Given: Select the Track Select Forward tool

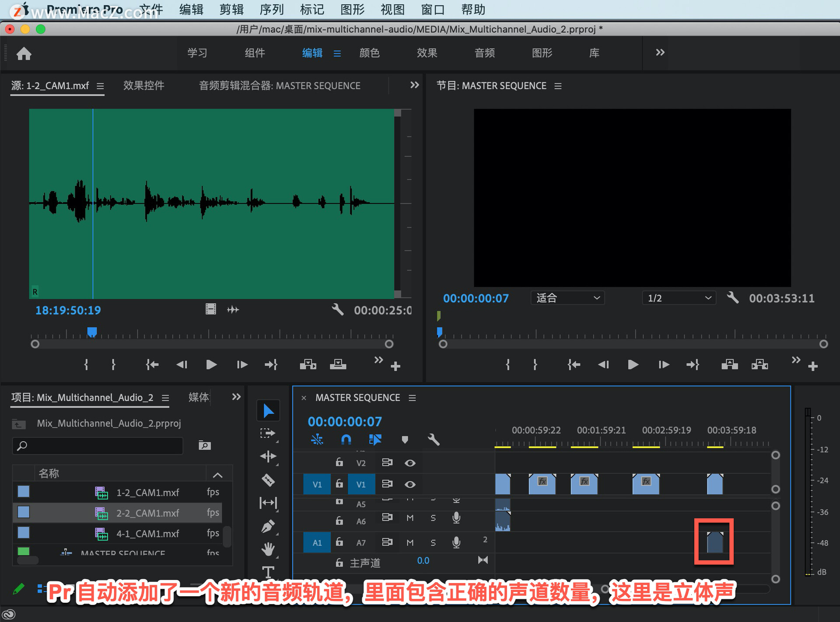Looking at the screenshot, I should coord(268,433).
